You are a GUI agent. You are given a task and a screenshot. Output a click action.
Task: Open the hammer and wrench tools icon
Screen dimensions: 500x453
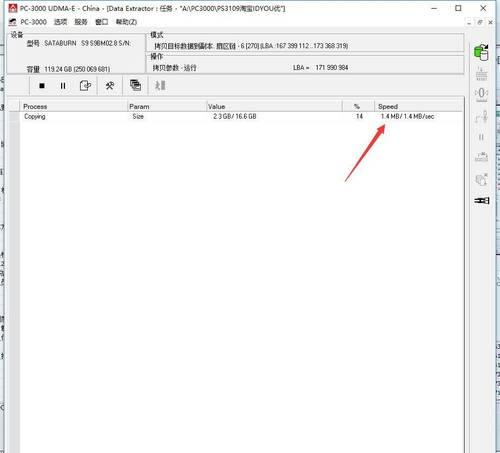coord(110,86)
